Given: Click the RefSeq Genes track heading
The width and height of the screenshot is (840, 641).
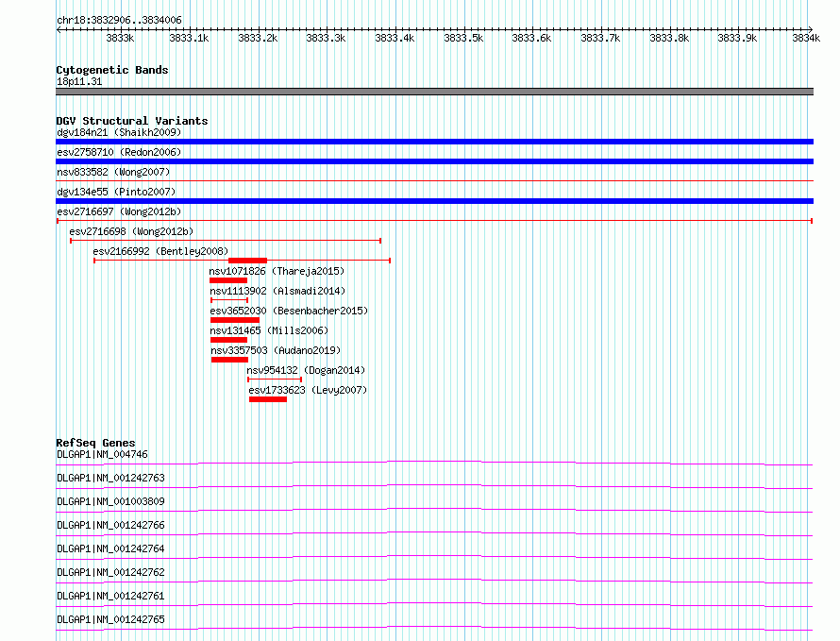Looking at the screenshot, I should [96, 443].
